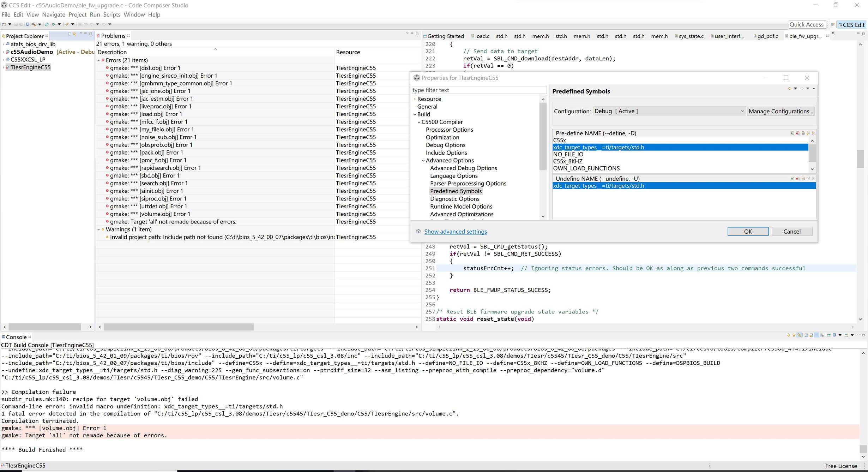Click the New wizard icon in main toolbar

[4, 24]
